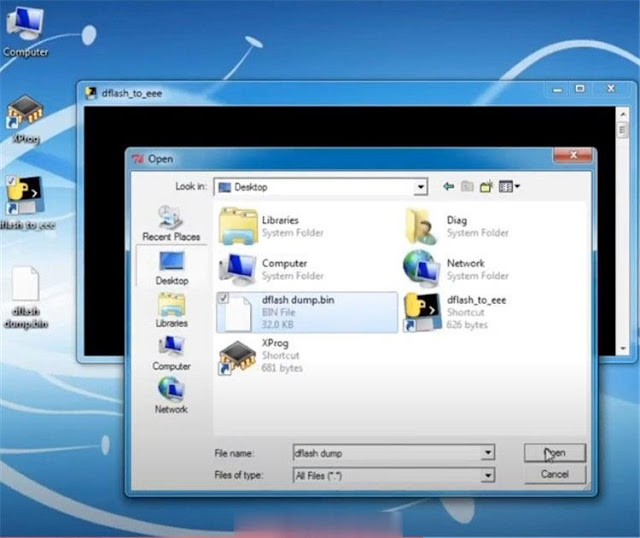This screenshot has width=640, height=538.
Task: Select dflash dump.bin in file list
Action: [307, 312]
